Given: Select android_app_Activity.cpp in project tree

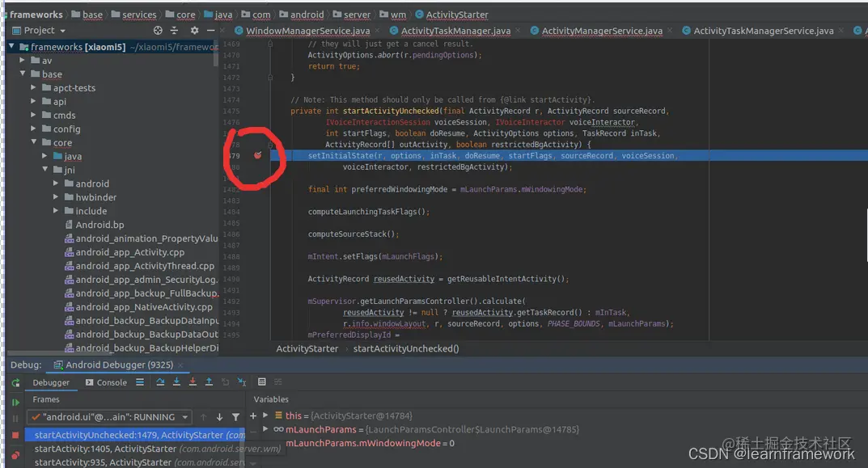Looking at the screenshot, I should pyautogui.click(x=130, y=252).
